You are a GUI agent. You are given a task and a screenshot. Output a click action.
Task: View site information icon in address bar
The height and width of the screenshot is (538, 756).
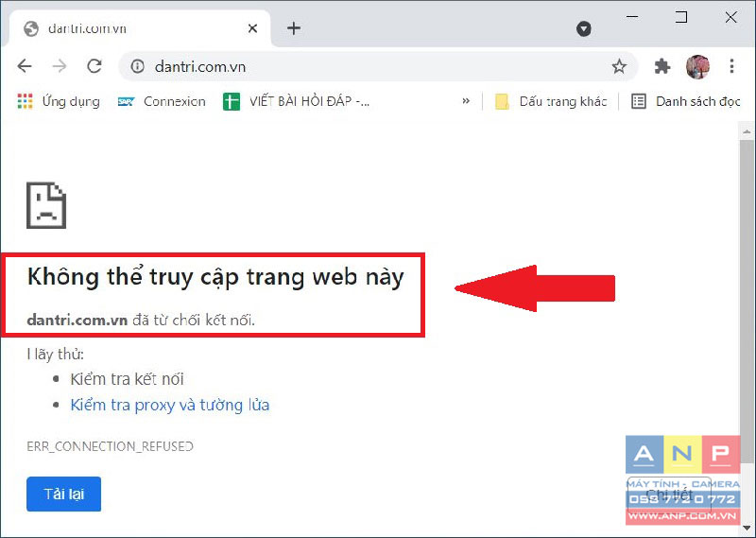pos(137,66)
